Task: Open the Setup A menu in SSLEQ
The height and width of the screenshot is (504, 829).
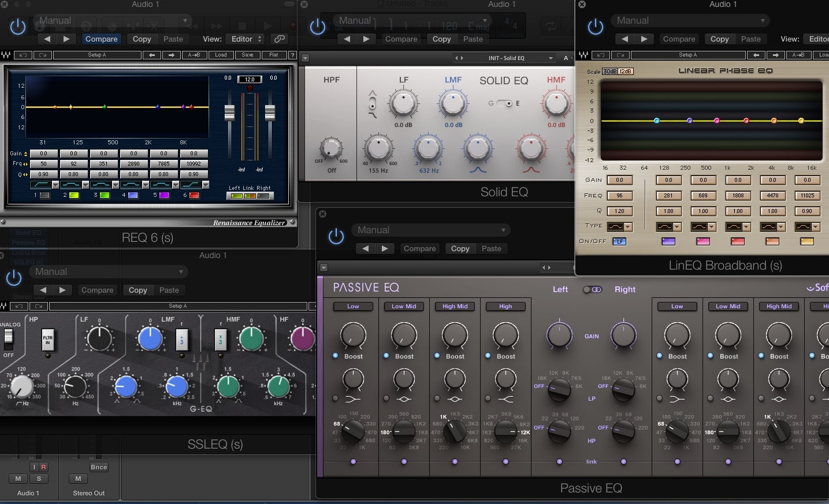Action: click(x=178, y=306)
